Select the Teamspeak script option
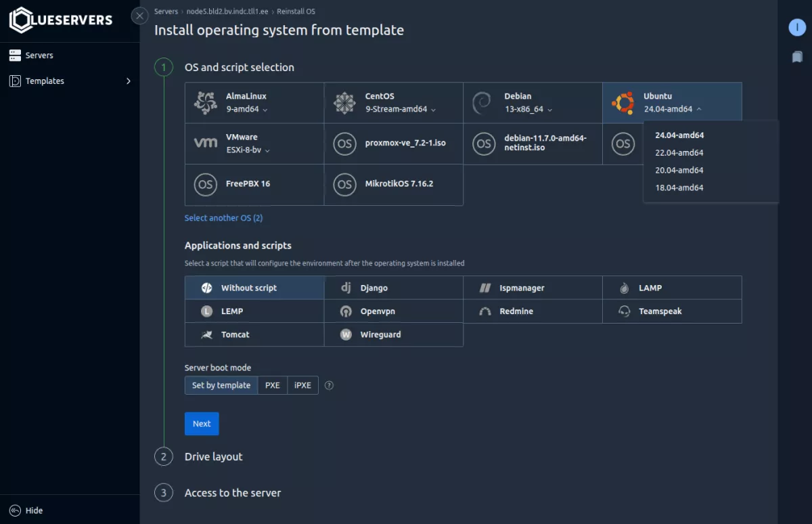This screenshot has height=524, width=812. click(x=672, y=311)
